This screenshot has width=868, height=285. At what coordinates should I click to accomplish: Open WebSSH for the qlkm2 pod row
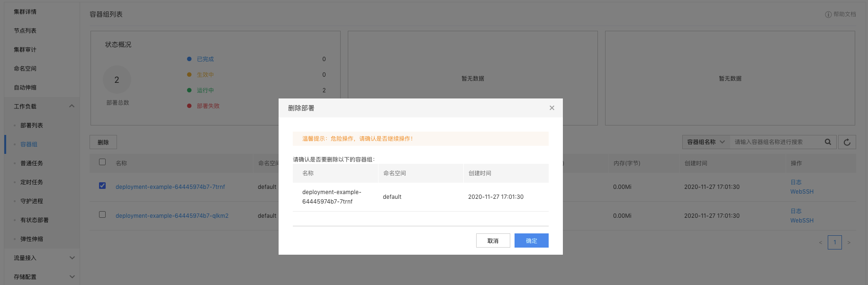click(802, 221)
